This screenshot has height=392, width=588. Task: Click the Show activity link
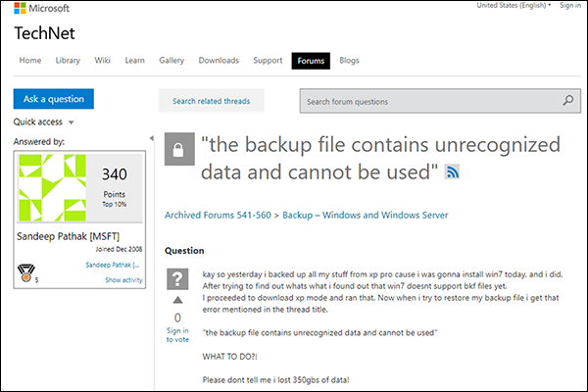click(x=124, y=279)
